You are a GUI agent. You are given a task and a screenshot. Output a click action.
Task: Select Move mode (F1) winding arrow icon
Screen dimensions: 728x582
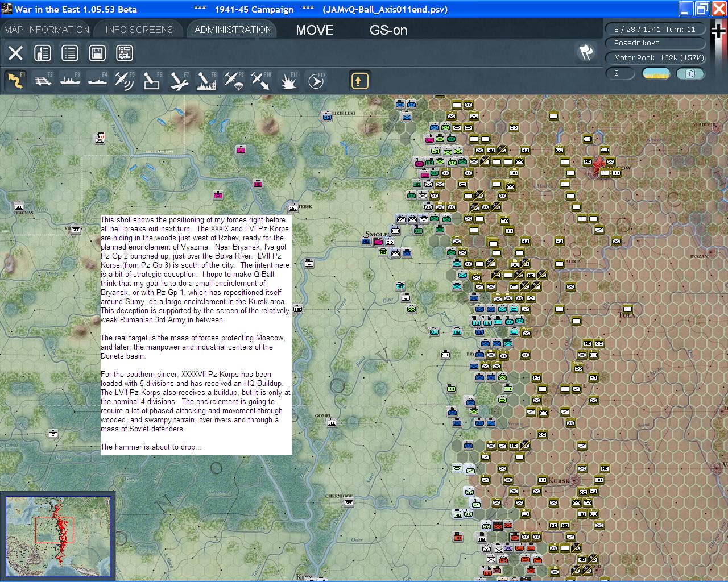click(x=15, y=81)
